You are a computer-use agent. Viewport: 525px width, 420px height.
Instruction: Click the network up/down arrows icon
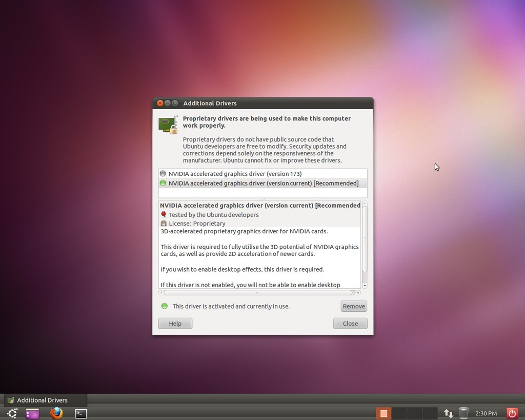pyautogui.click(x=448, y=414)
